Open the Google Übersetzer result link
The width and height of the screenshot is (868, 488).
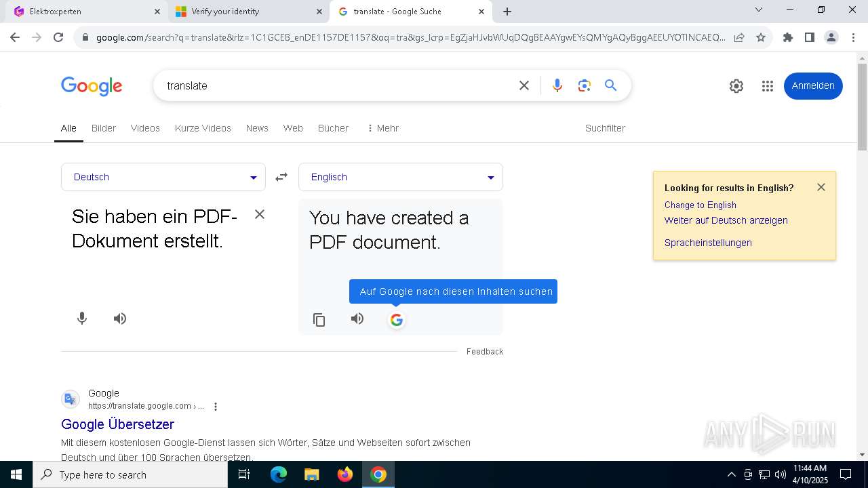click(117, 424)
